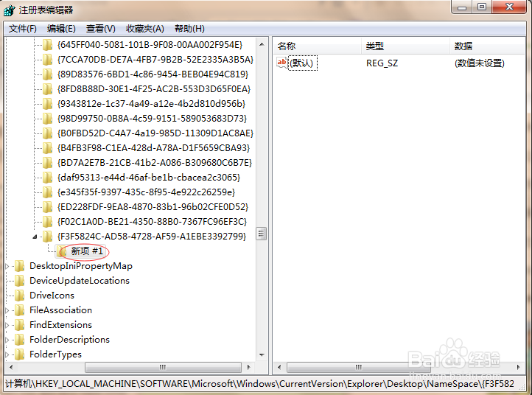Viewport: 532px width, 395px height.
Task: Open the 编辑(E) menu
Action: [x=61, y=29]
